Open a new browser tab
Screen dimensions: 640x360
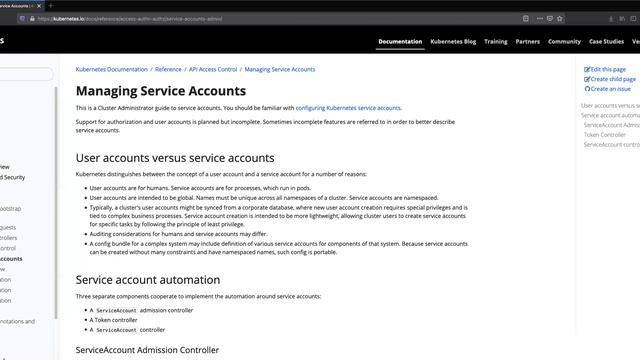point(51,6)
